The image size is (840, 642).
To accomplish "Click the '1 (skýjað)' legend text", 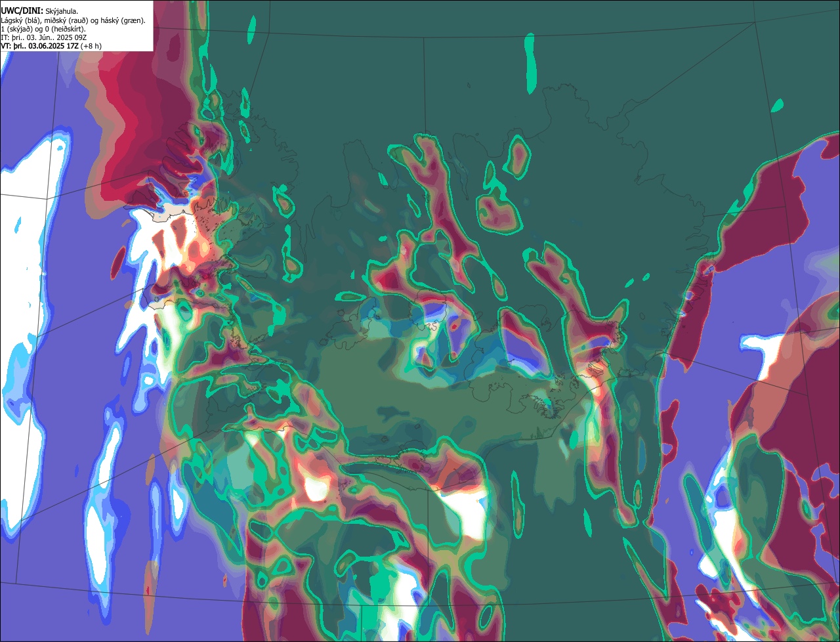I will [x=16, y=30].
